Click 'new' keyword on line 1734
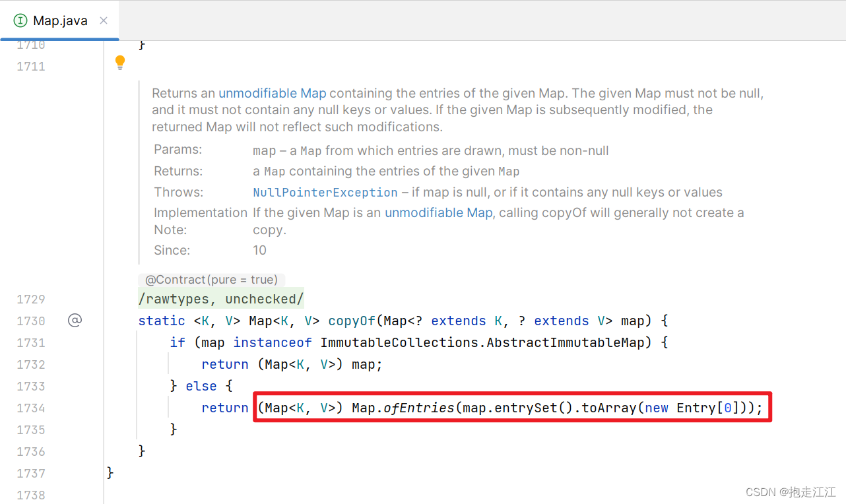The width and height of the screenshot is (846, 504). pos(657,408)
